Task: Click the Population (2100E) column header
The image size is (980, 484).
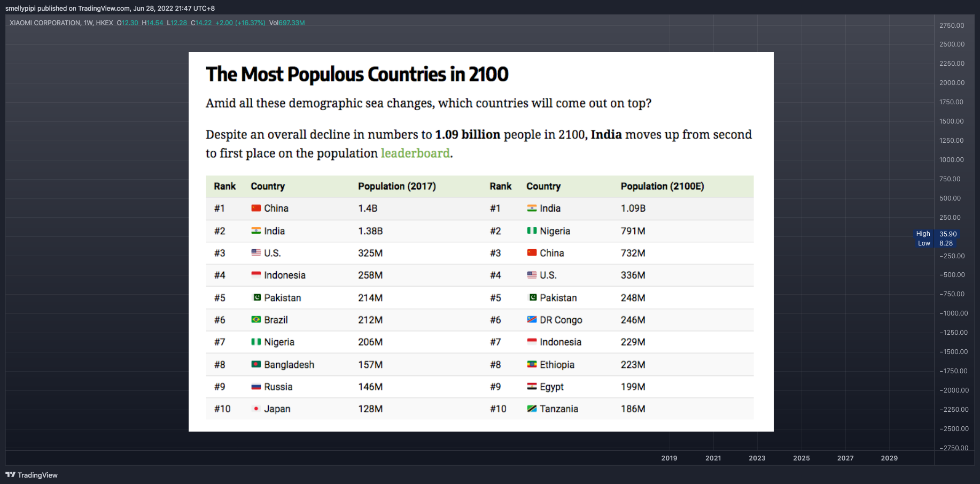Action: click(662, 186)
